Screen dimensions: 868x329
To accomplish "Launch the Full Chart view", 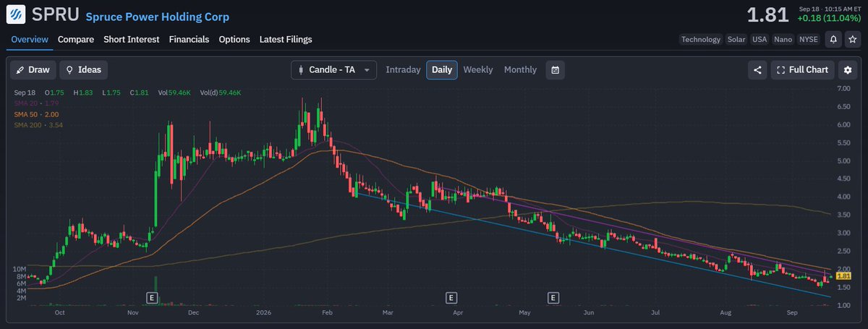I will pos(803,70).
